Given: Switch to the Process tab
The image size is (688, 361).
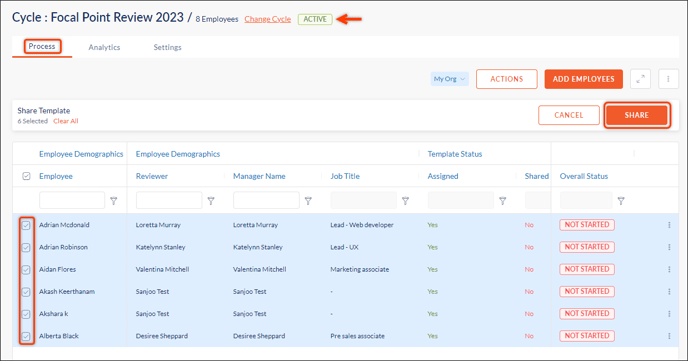Looking at the screenshot, I should 42,46.
